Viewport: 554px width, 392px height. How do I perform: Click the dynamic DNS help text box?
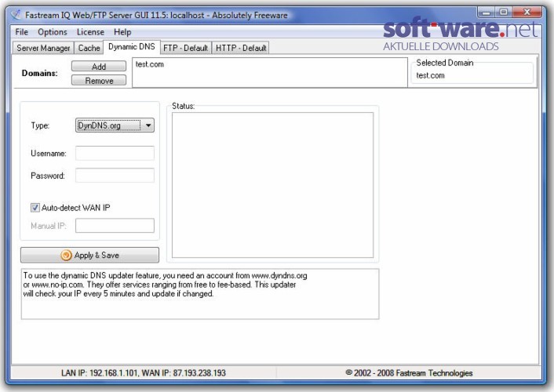pos(200,294)
